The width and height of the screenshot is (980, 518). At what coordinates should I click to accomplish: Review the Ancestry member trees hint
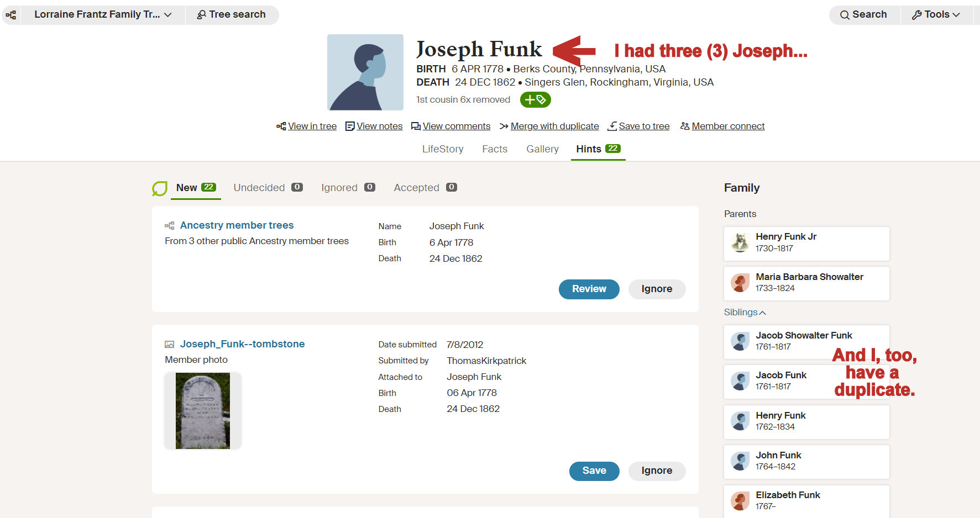click(x=589, y=289)
